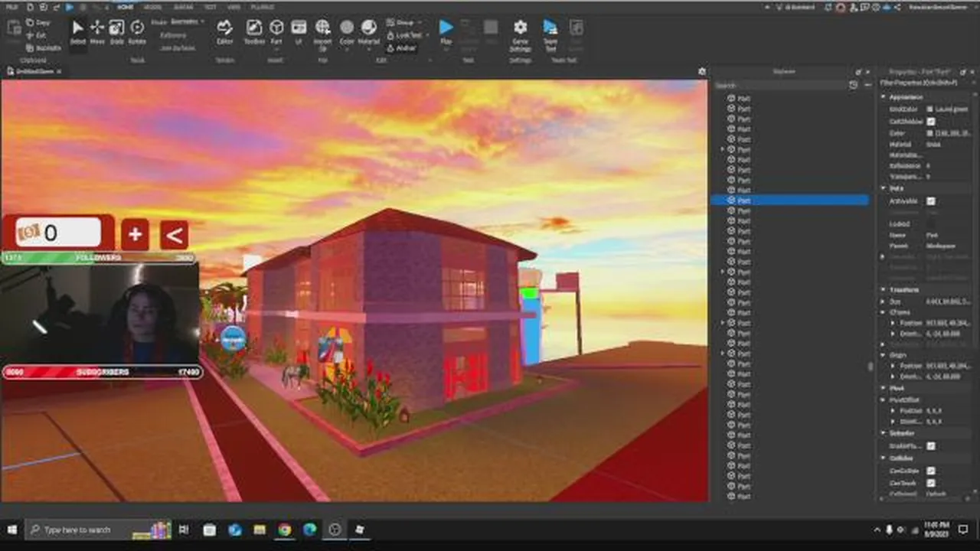
Task: Open the Toolbox
Action: [254, 31]
